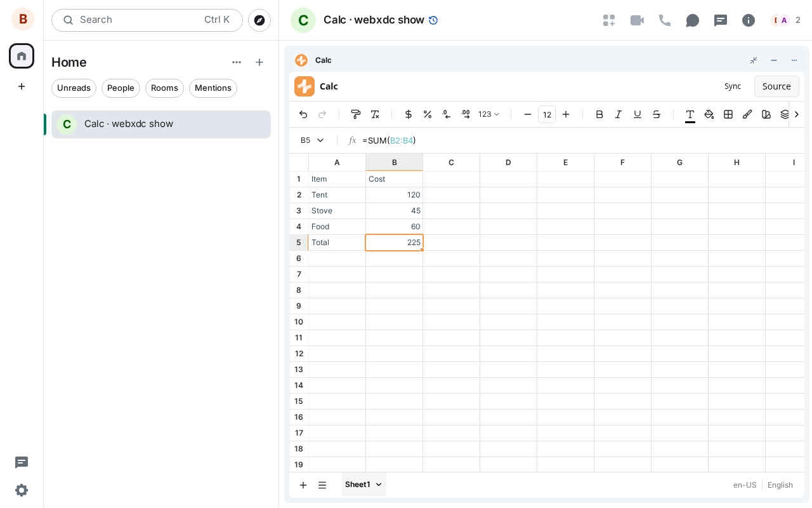
Task: Increase font size with plus button
Action: pyautogui.click(x=566, y=114)
